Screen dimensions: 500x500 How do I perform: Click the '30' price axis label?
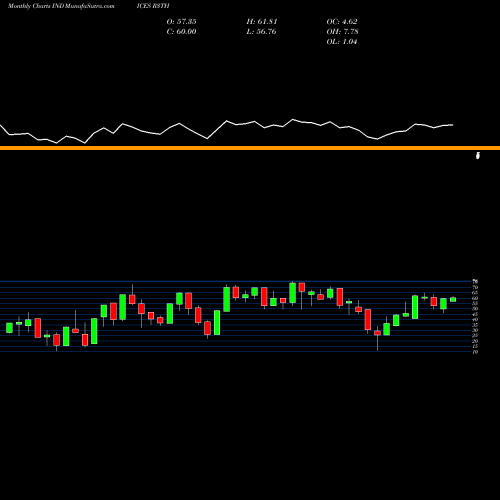click(x=475, y=330)
